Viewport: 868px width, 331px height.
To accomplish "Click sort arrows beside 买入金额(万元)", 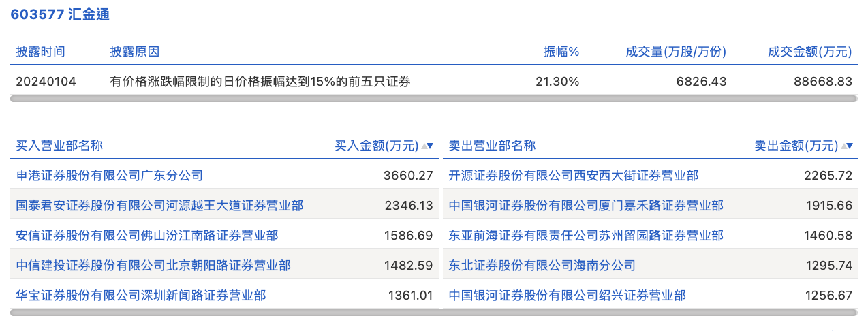I will click(428, 146).
